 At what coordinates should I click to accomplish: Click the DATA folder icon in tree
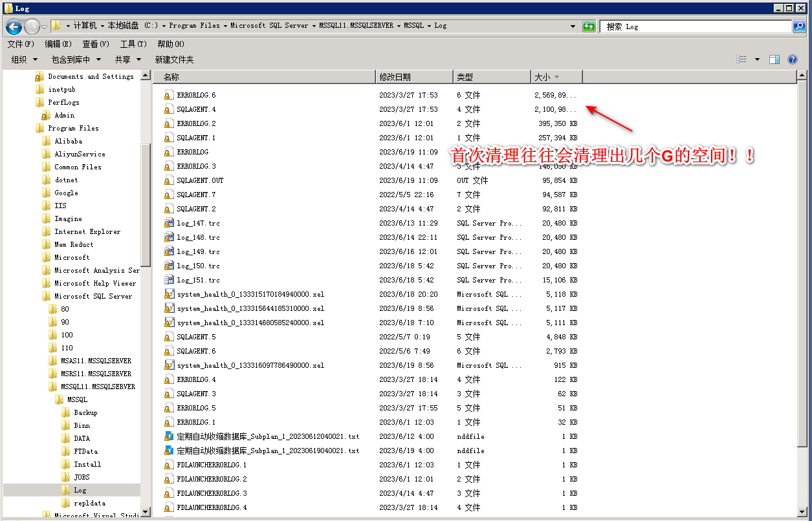65,438
